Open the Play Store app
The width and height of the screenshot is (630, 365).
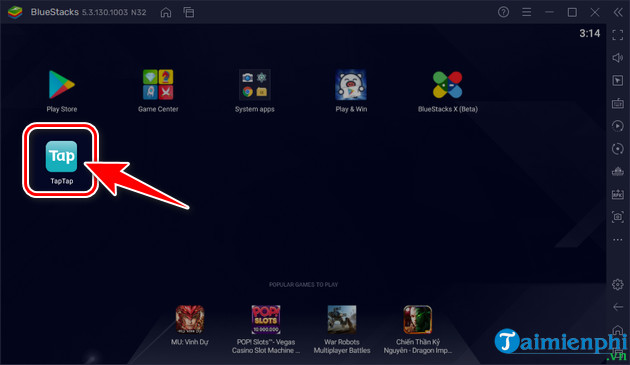click(61, 84)
